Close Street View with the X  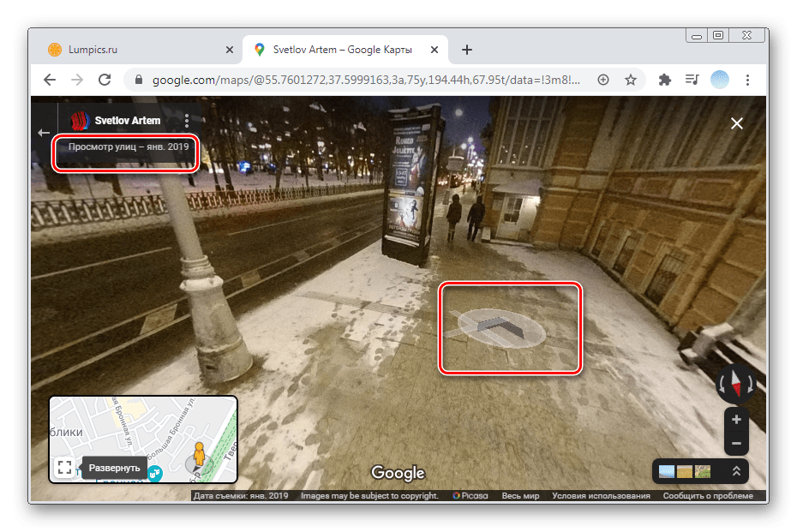[736, 123]
